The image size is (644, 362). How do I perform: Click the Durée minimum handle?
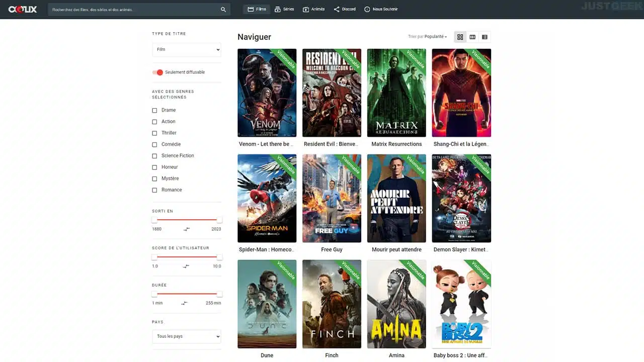pos(154,294)
